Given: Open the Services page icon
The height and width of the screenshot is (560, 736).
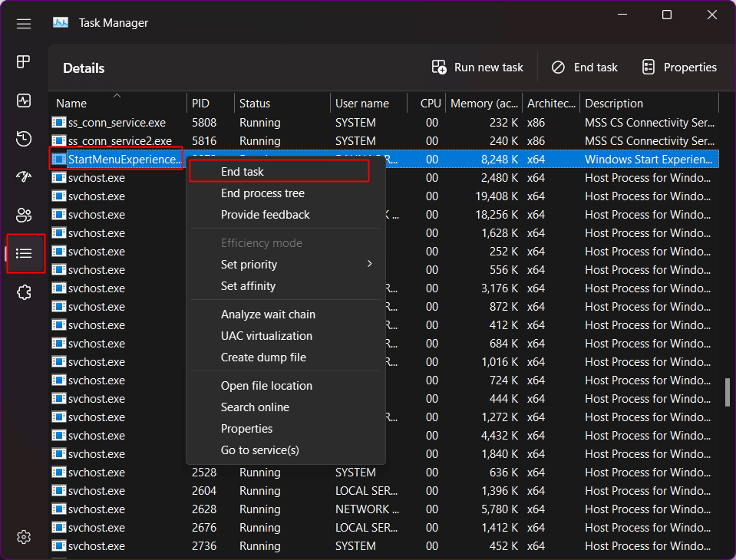Looking at the screenshot, I should pyautogui.click(x=24, y=292).
